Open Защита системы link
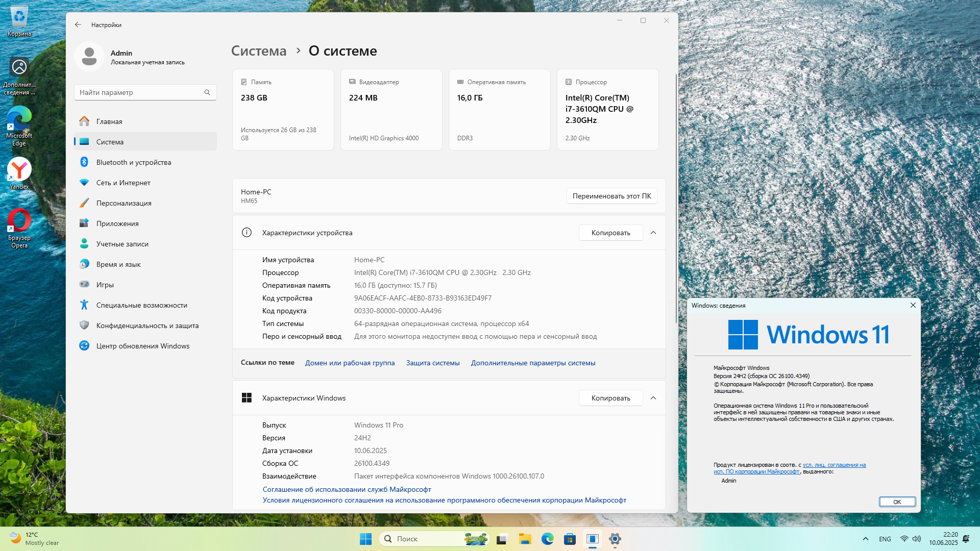 click(x=433, y=363)
